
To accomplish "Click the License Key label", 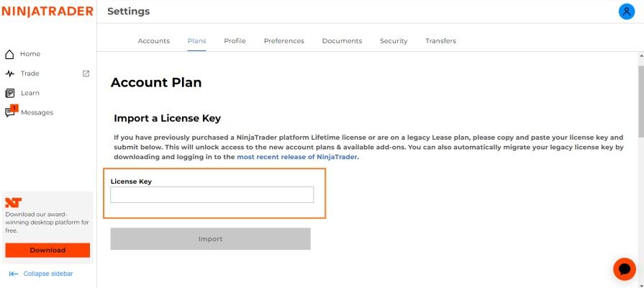I will 131,181.
